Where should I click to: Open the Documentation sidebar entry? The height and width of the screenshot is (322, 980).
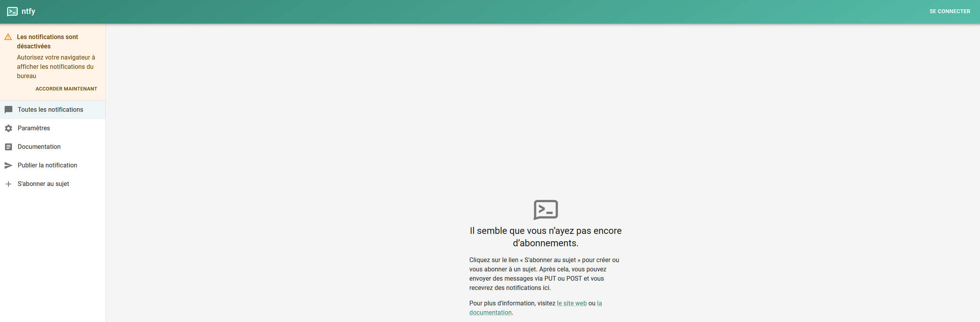(39, 147)
